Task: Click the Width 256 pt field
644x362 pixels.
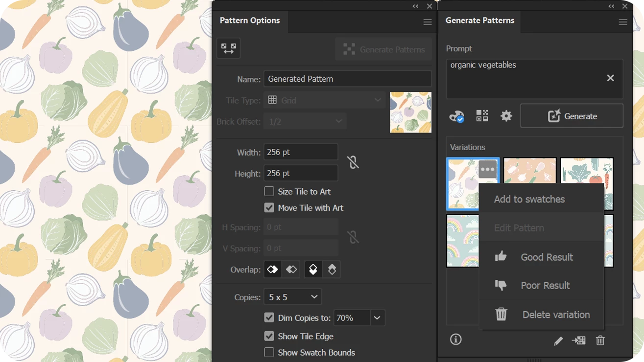Action: point(301,152)
